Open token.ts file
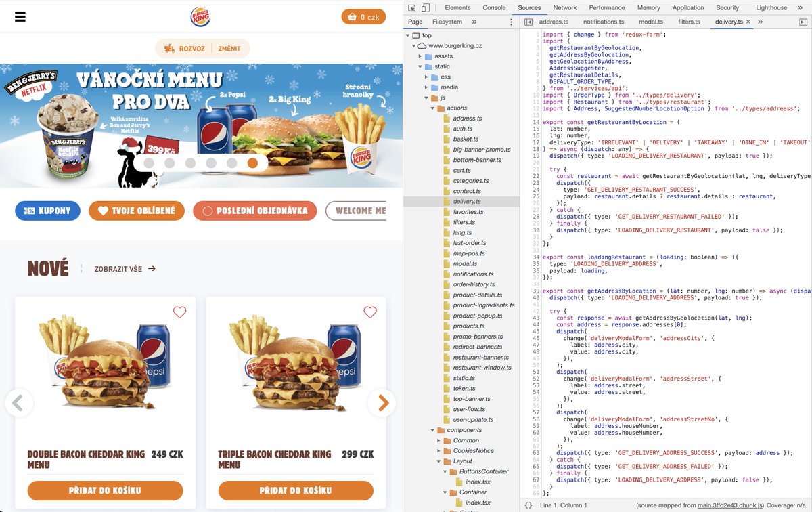 (x=464, y=388)
